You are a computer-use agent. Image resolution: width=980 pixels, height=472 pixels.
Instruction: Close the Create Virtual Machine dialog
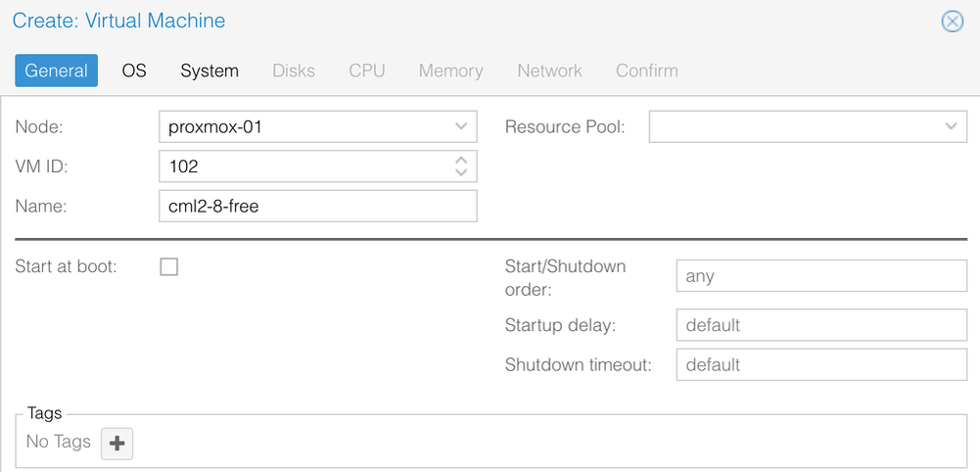[x=952, y=22]
